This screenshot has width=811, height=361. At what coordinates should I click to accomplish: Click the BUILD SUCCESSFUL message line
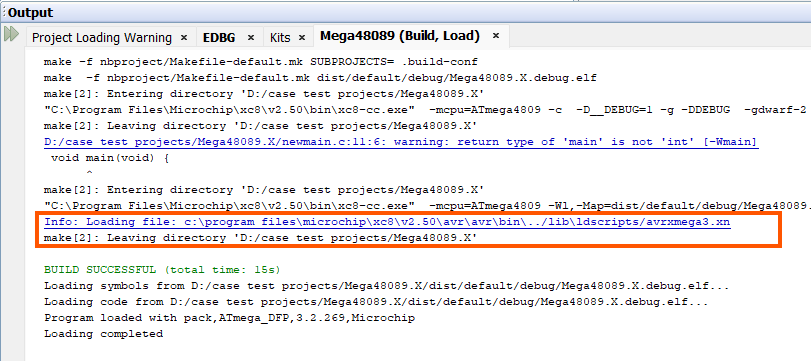coord(162,270)
